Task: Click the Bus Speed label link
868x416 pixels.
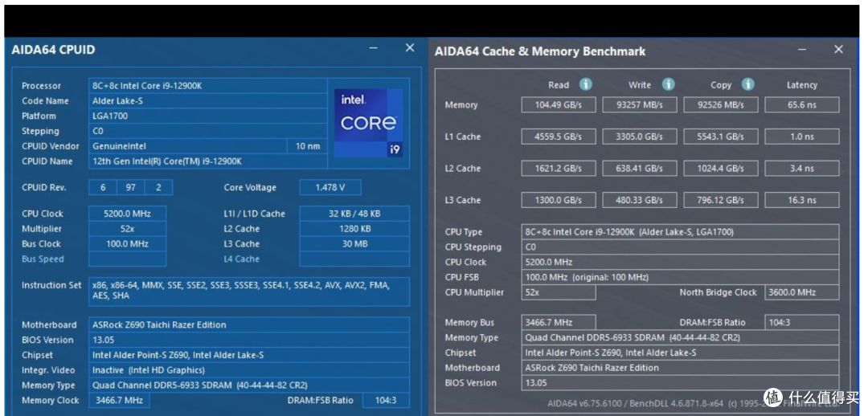Action: (x=43, y=259)
